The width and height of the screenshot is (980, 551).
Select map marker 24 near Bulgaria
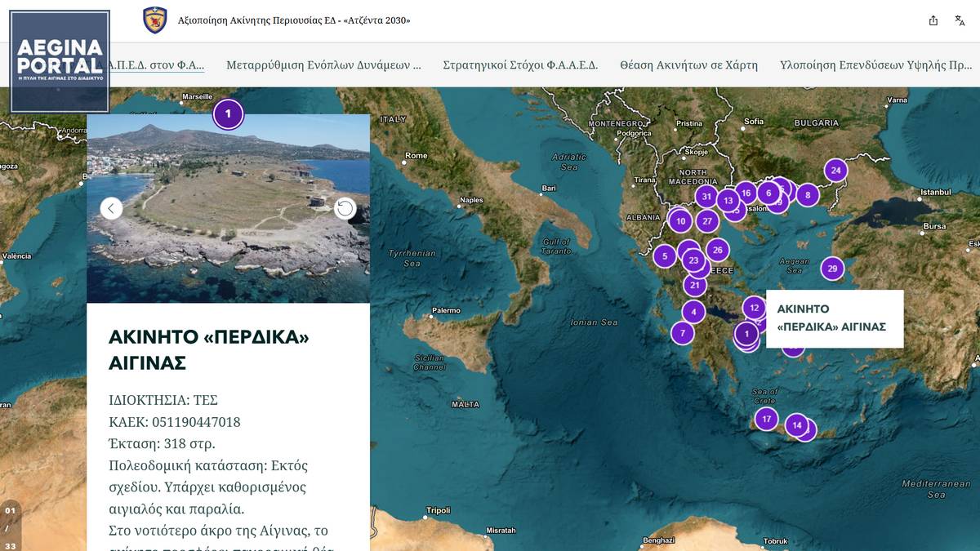tap(835, 170)
